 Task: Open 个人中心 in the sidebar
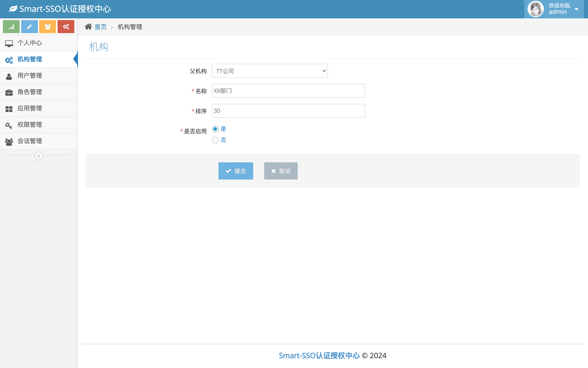pos(39,43)
